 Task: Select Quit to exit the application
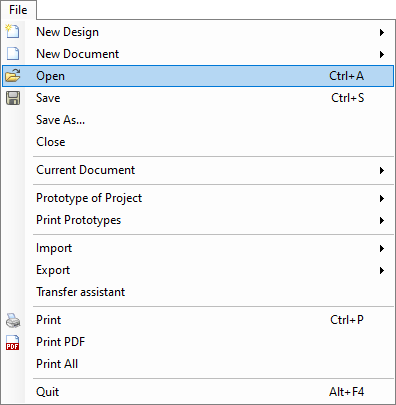coord(47,392)
